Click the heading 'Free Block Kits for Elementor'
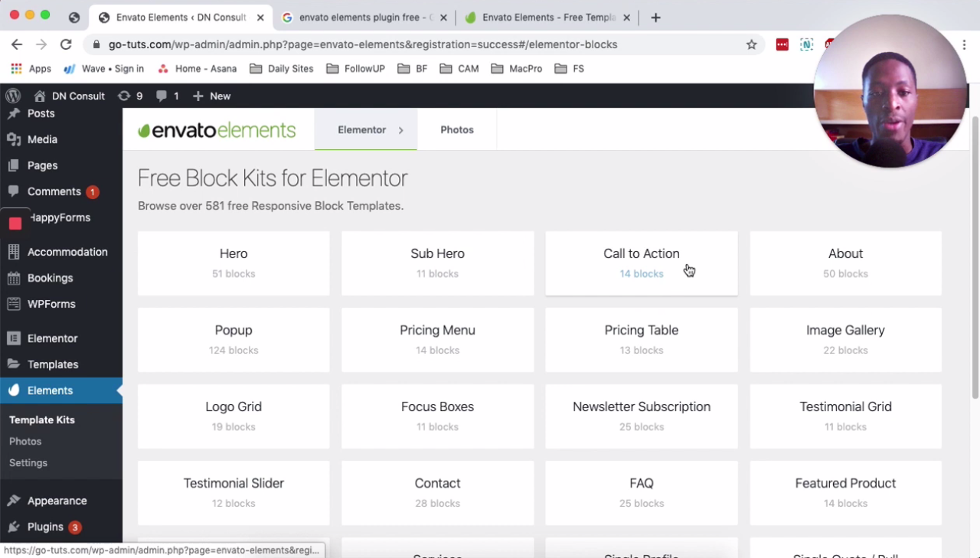 273,178
